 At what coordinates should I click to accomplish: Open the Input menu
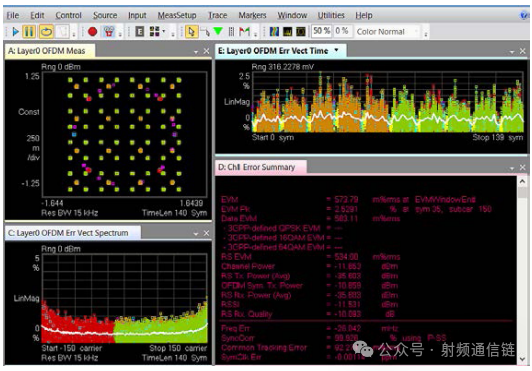137,15
